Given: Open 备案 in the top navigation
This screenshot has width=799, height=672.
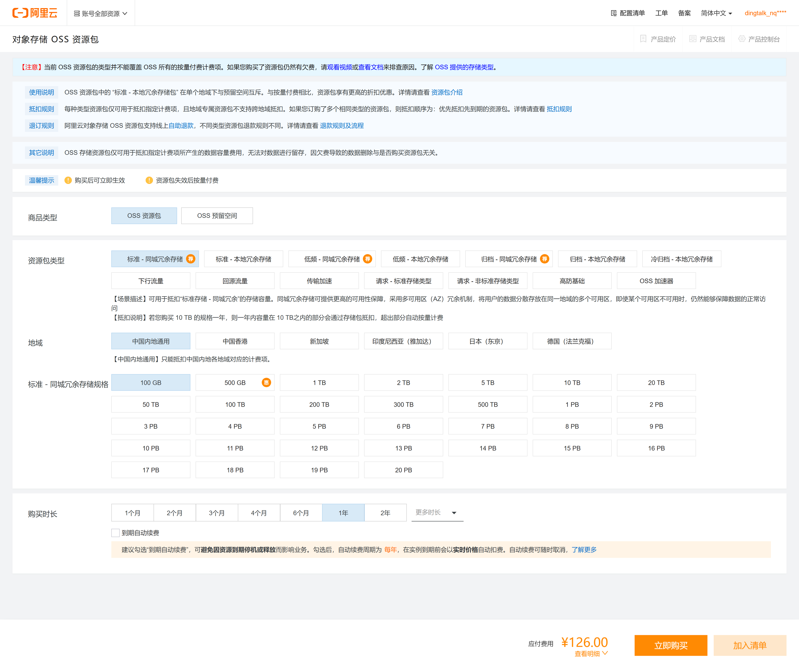Looking at the screenshot, I should coord(684,13).
